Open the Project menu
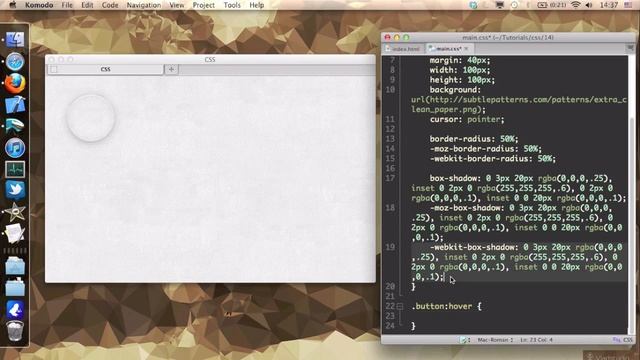640x360 pixels. pyautogui.click(x=204, y=5)
